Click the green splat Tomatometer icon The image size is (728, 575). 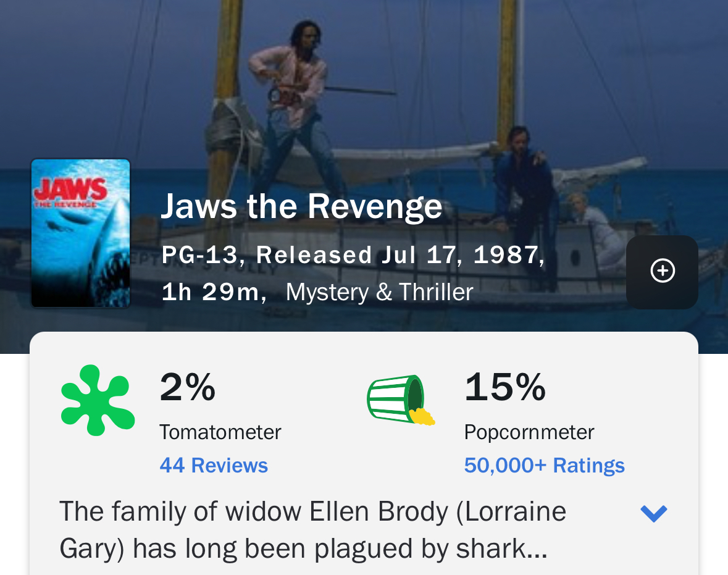[98, 400]
